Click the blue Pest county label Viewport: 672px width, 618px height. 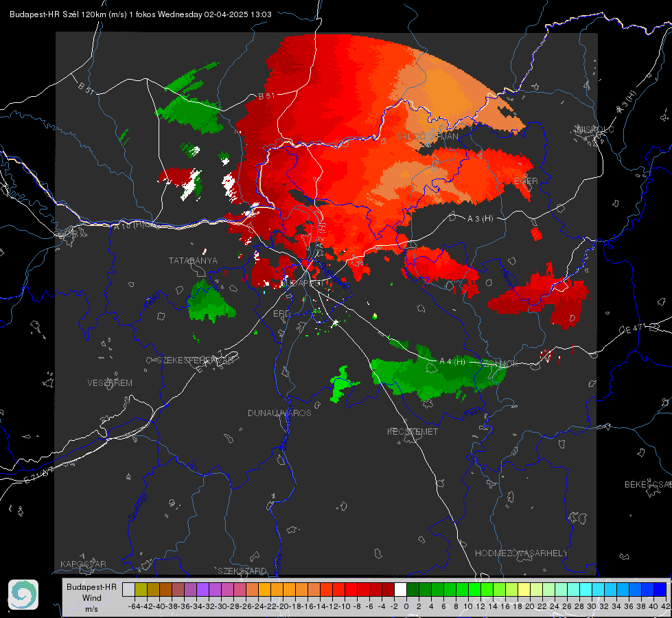(473, 413)
